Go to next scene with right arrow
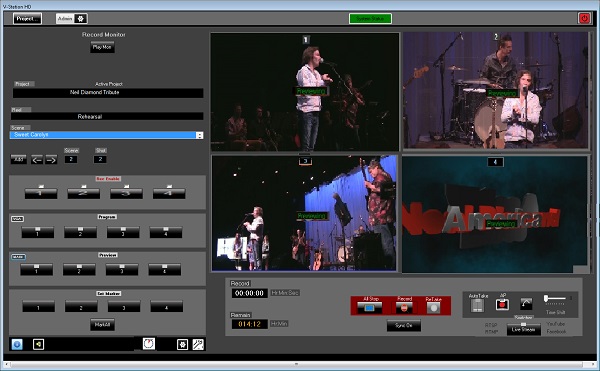Image resolution: width=600 pixels, height=371 pixels. (51, 160)
